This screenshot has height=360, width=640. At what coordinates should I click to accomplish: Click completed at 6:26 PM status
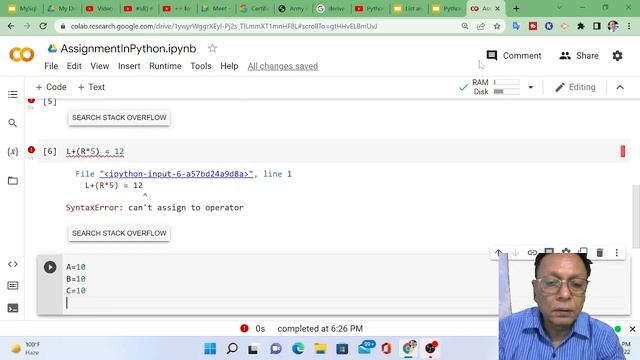coord(320,329)
